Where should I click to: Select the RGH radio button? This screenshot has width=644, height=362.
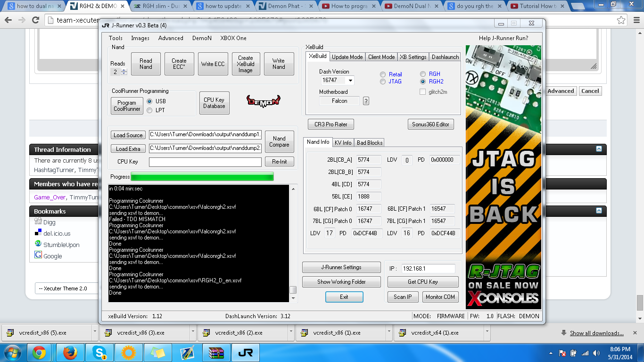coord(423,74)
